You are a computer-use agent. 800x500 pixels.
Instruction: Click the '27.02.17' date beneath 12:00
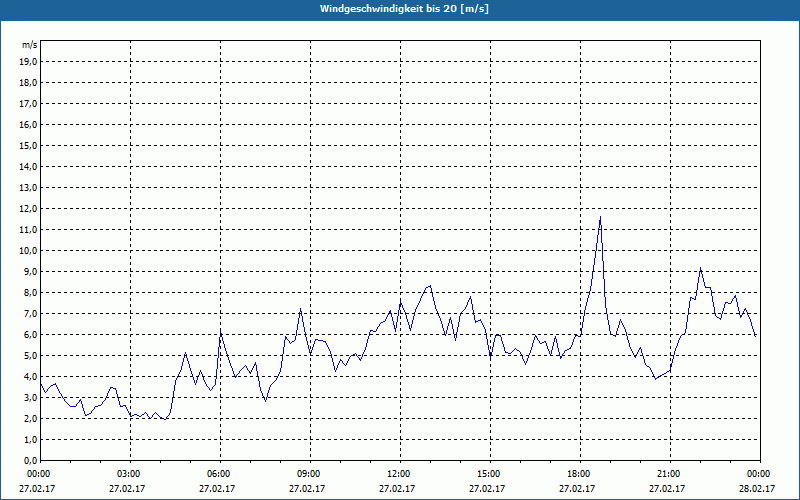coord(397,488)
